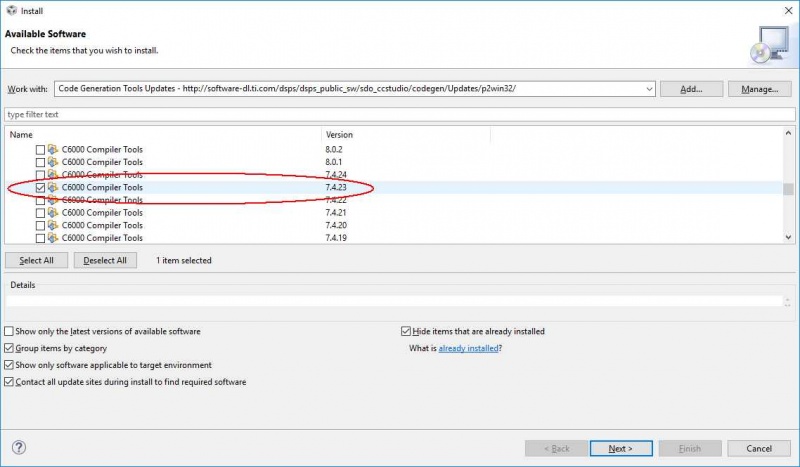The height and width of the screenshot is (467, 800).
Task: Click the feature icon of C6000 Compiler Tools 7.4.20
Action: click(x=53, y=225)
